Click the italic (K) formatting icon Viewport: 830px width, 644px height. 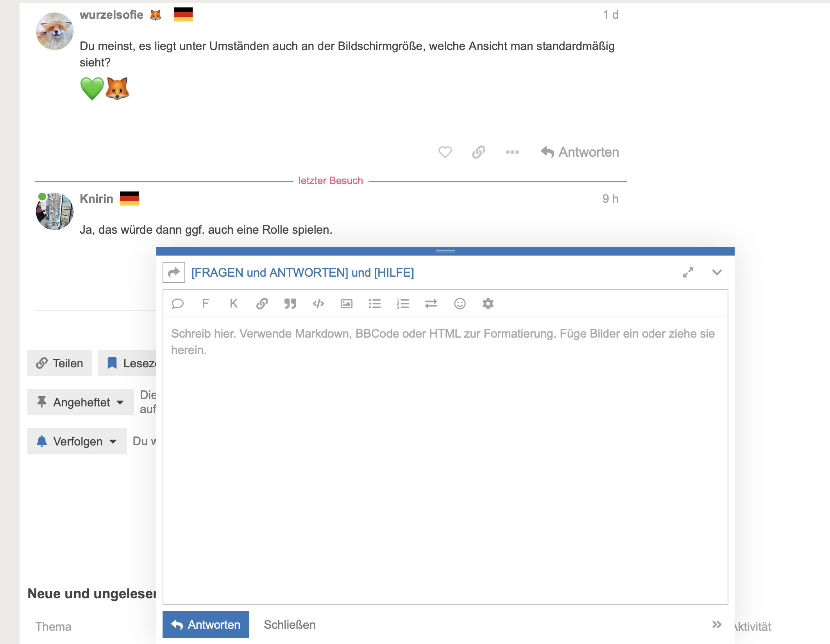tap(234, 304)
